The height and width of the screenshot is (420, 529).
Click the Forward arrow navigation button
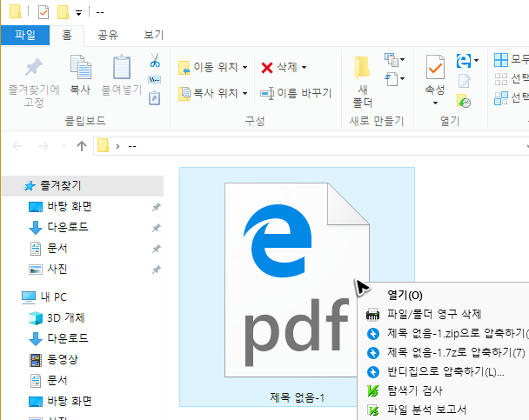pyautogui.click(x=43, y=146)
